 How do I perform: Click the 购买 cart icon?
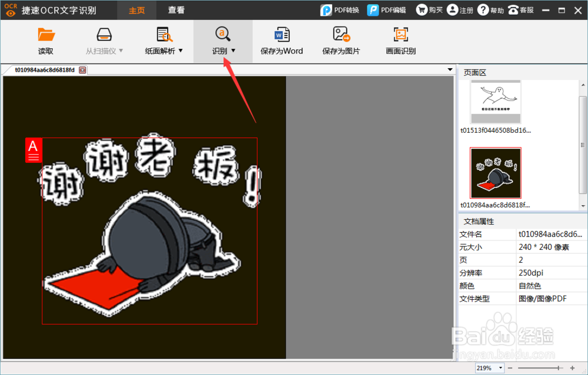[x=422, y=10]
